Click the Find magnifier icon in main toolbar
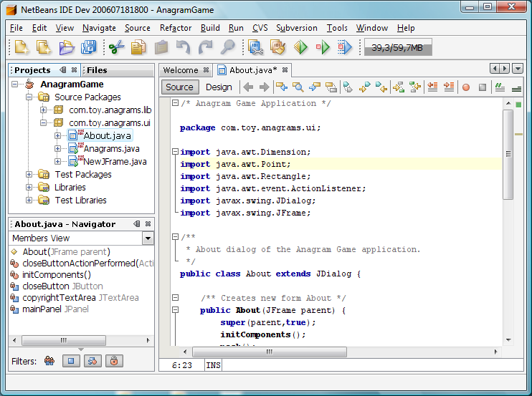Image resolution: width=532 pixels, height=396 pixels. point(227,47)
